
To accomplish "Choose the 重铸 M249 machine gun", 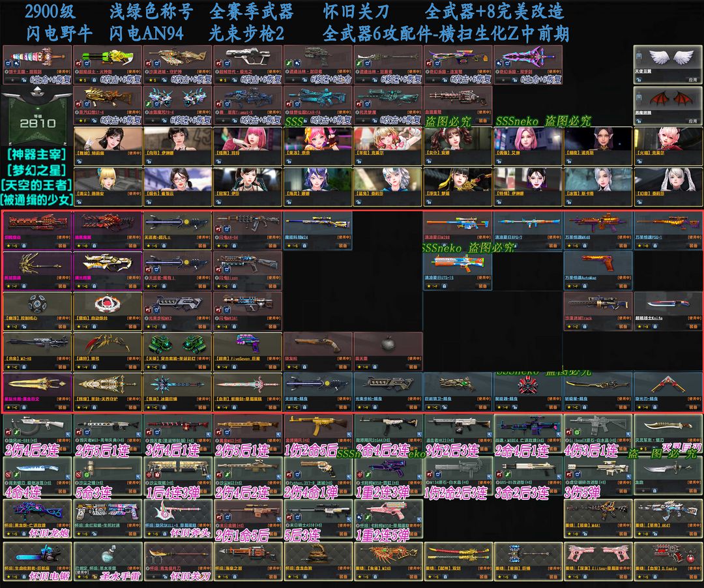I will pyautogui.click(x=388, y=561).
